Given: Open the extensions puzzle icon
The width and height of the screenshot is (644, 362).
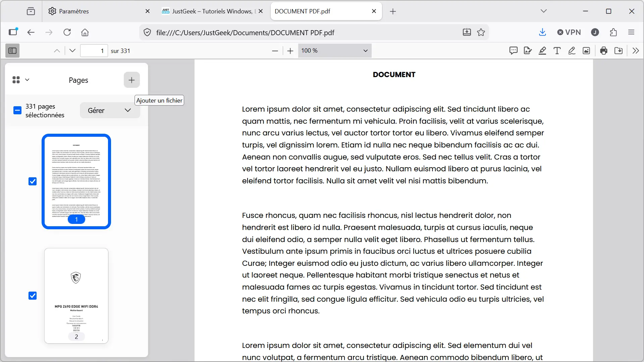Looking at the screenshot, I should coord(613,32).
